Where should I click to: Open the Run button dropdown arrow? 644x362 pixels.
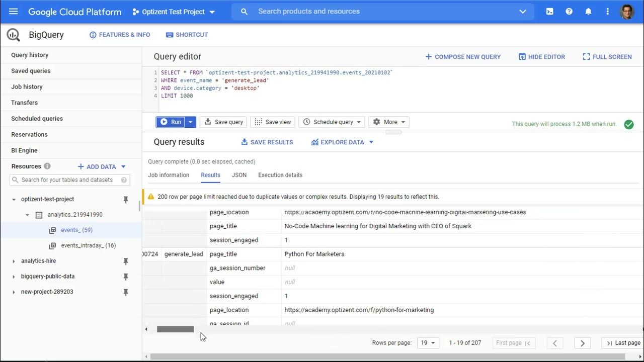[190, 122]
